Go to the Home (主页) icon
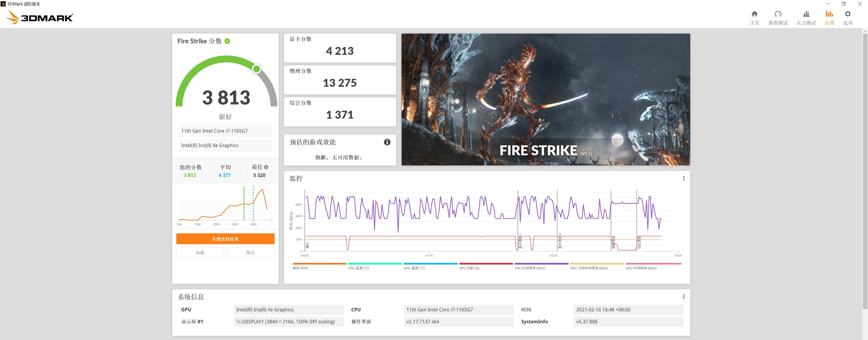The width and height of the screenshot is (868, 340). pos(755,14)
